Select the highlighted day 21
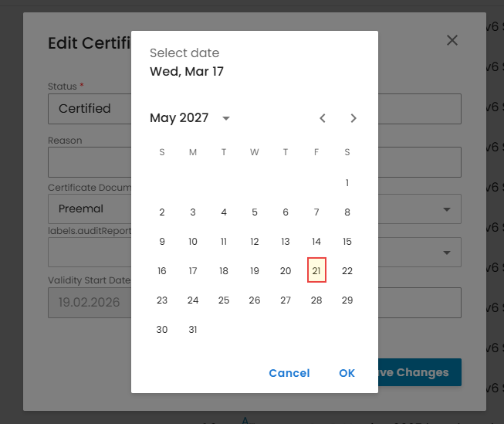This screenshot has height=424, width=504. (316, 271)
